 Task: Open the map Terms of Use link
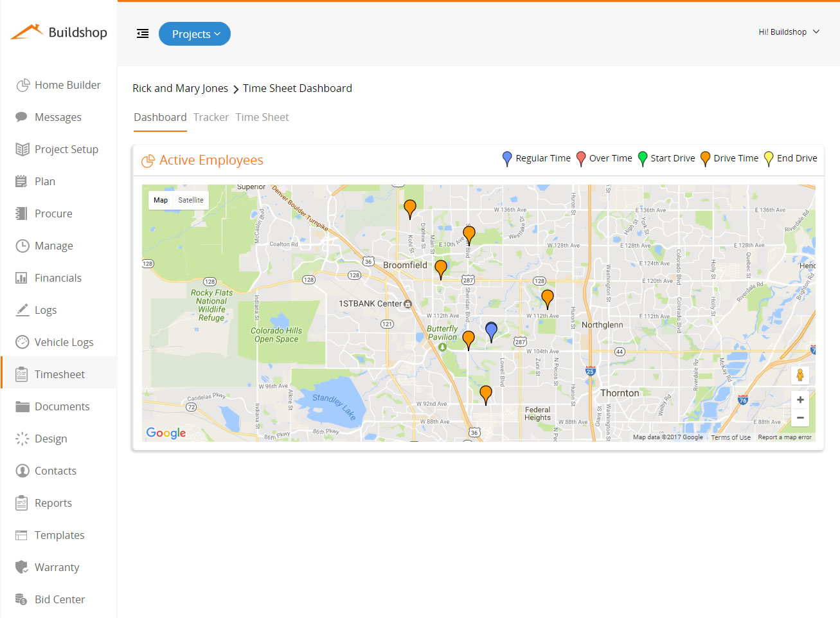(731, 437)
